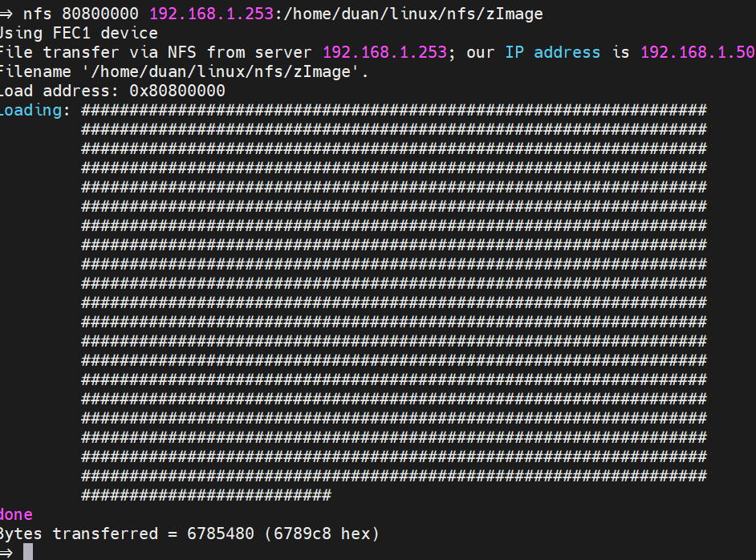Image resolution: width=756 pixels, height=560 pixels.
Task: Click the nfs command text
Action: 38,13
